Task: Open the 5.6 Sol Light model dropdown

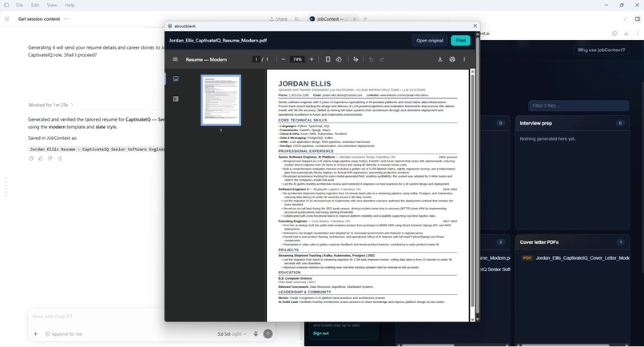Action: pyautogui.click(x=232, y=334)
